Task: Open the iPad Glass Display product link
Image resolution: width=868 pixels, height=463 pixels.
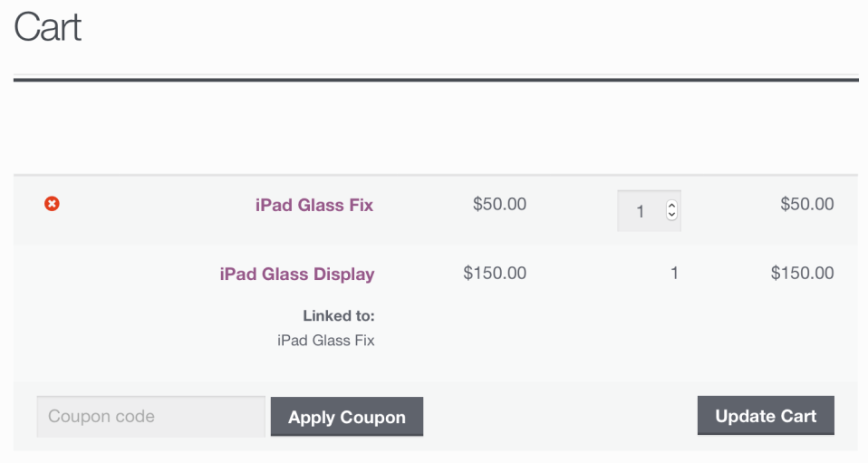Action: [297, 274]
